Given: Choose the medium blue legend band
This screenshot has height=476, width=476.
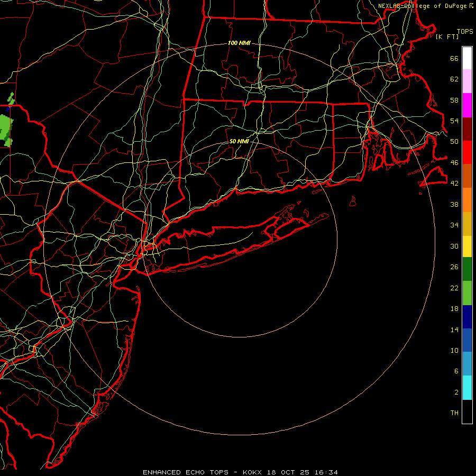Looking at the screenshot, I should tap(467, 340).
